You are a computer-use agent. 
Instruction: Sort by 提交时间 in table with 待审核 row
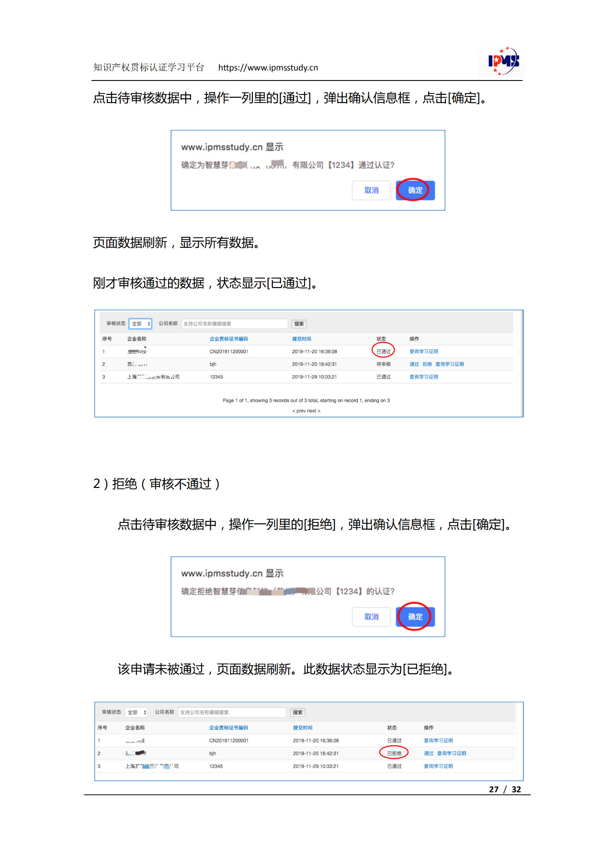(302, 339)
